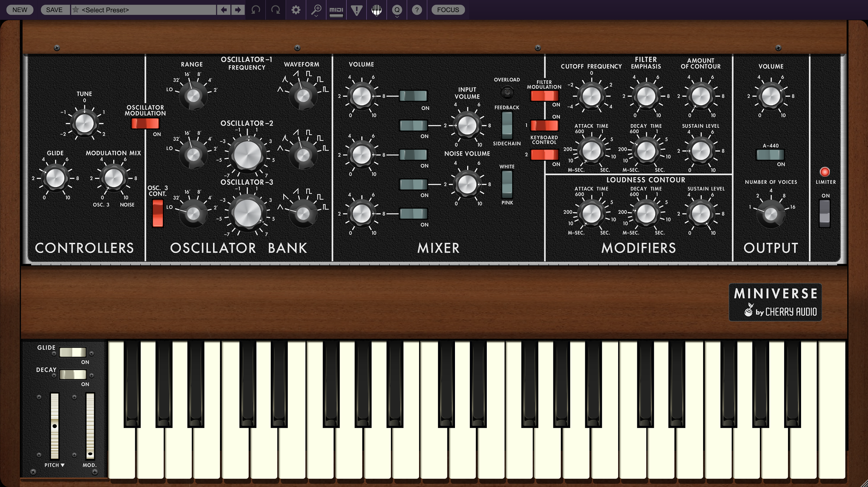Click Oscillator-3 Waveform knob
The width and height of the screenshot is (868, 487).
pos(303,213)
